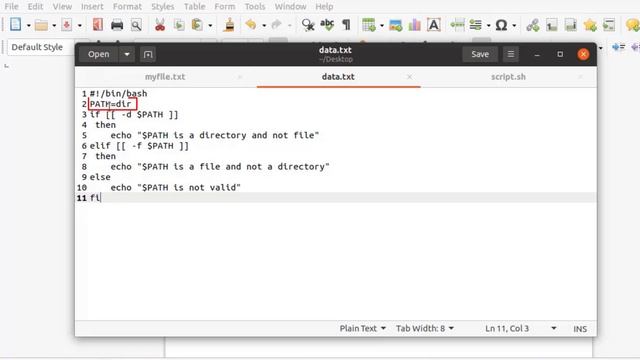Run the spelling check (abc) icon
The width and height of the screenshot is (640, 360).
pyautogui.click(x=327, y=25)
